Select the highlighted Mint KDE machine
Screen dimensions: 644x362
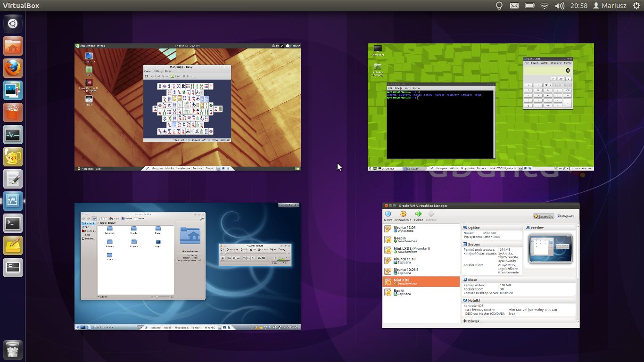[x=421, y=281]
